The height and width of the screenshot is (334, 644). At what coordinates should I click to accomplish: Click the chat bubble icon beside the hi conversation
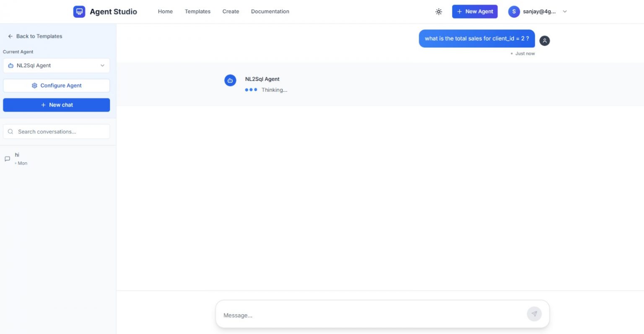click(x=7, y=158)
